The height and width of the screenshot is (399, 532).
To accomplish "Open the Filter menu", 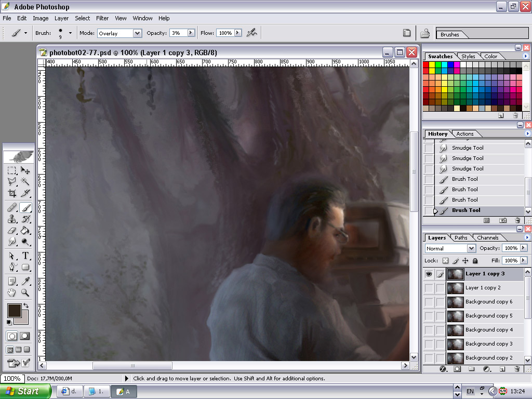I will click(x=102, y=18).
